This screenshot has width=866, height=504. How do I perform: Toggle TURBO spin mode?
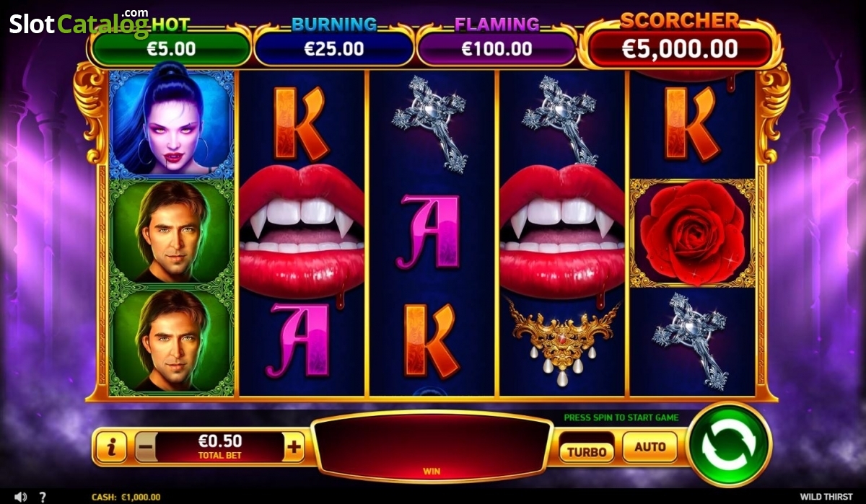tap(587, 451)
